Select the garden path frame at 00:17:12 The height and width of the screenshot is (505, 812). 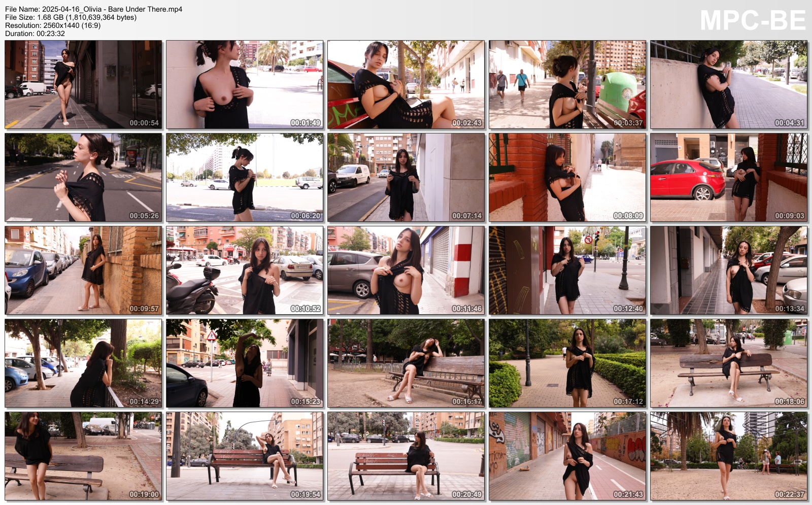pos(567,363)
